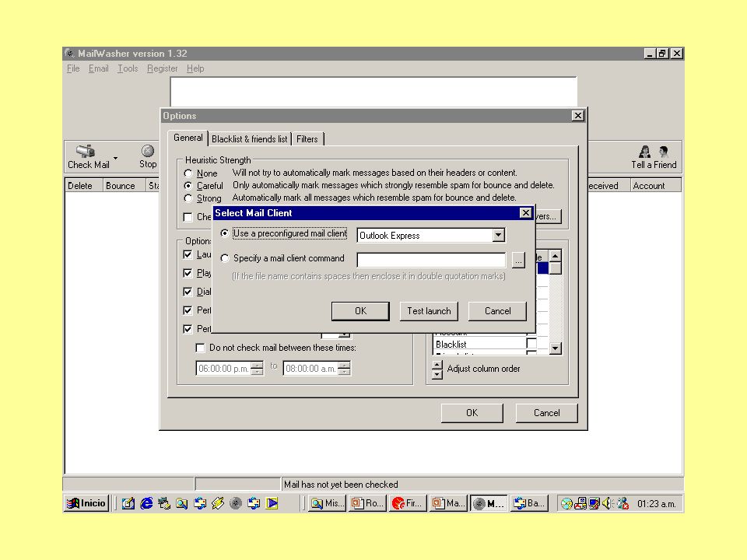Click the yellow and blue play-arrow quick launch icon
This screenshot has height=560, width=747.
click(272, 503)
